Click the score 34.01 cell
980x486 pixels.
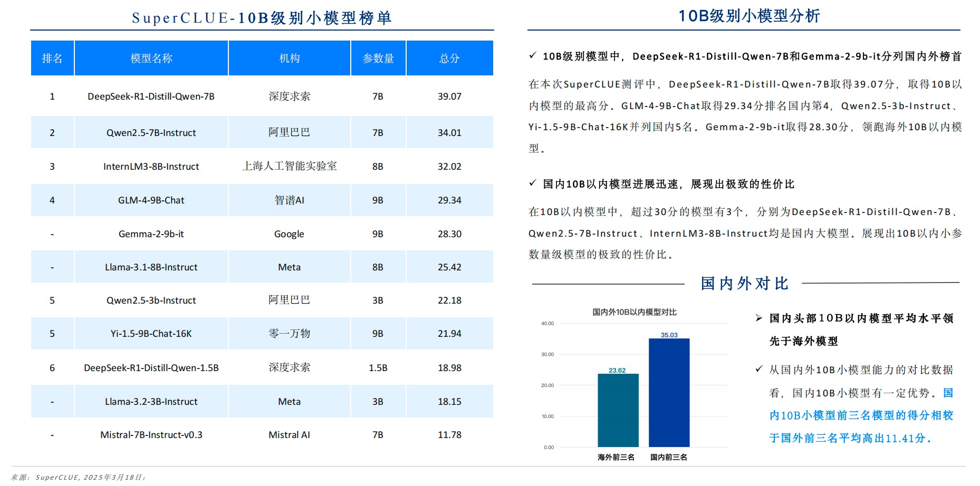pos(449,133)
